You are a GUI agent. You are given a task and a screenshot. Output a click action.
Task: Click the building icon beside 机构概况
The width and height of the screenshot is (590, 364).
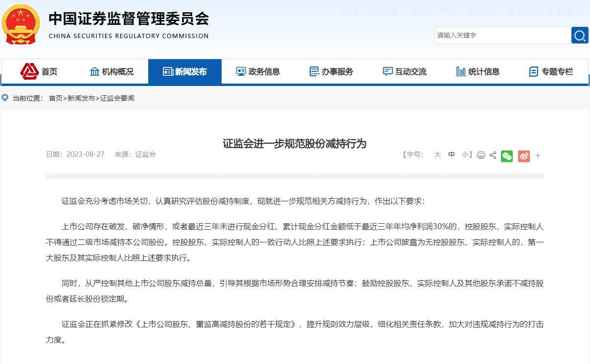(x=95, y=72)
